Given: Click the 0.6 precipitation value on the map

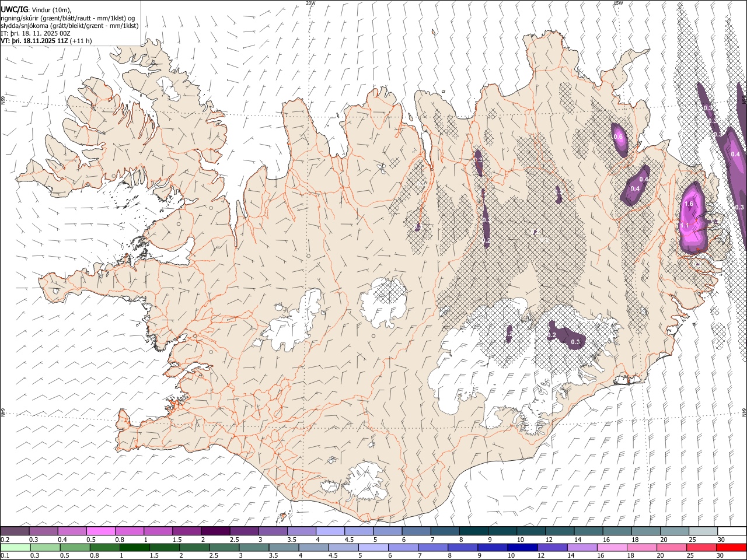Looking at the screenshot, I should click(x=619, y=136).
